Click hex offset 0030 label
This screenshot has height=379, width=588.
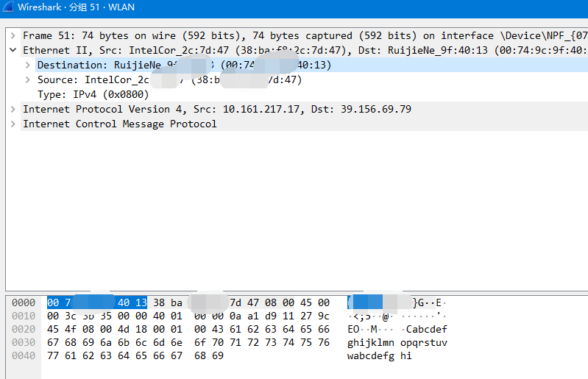coord(24,342)
